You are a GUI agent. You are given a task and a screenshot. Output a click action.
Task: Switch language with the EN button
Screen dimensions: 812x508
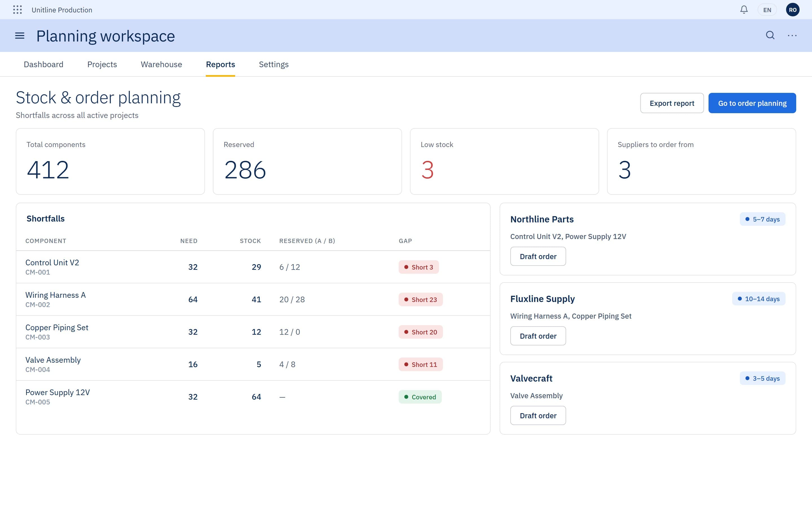pyautogui.click(x=767, y=10)
